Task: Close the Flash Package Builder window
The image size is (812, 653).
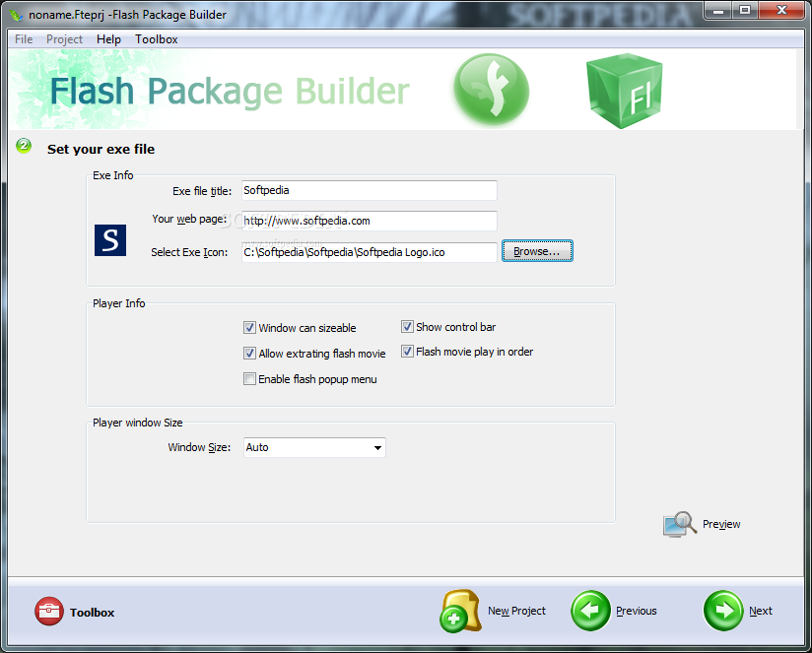Action: [781, 11]
